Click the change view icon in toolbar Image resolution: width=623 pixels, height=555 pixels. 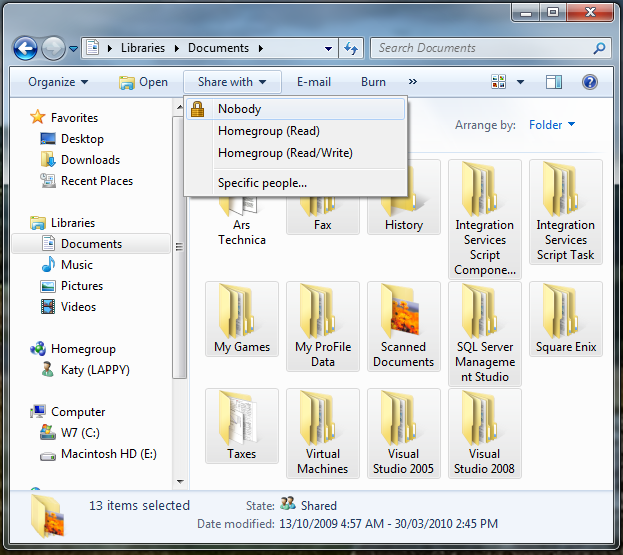pos(499,82)
